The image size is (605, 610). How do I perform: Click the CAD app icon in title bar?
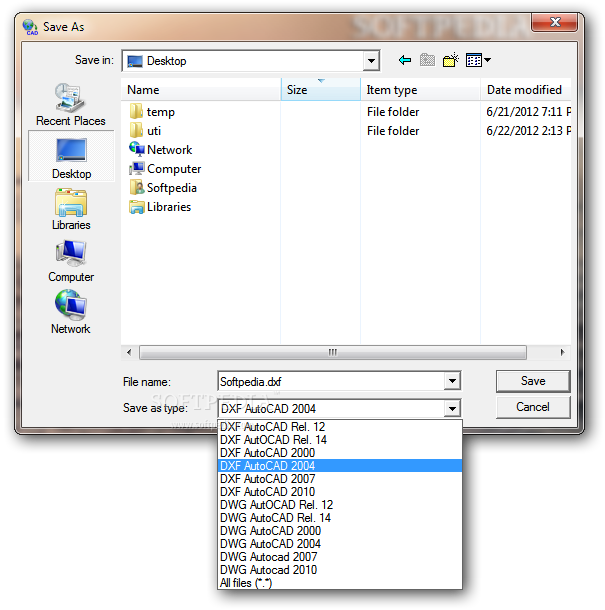click(30, 27)
